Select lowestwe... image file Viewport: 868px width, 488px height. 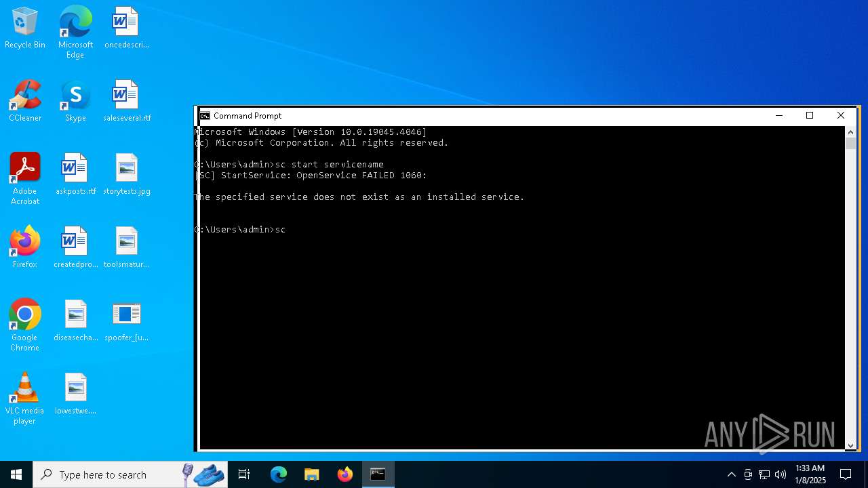point(75,394)
